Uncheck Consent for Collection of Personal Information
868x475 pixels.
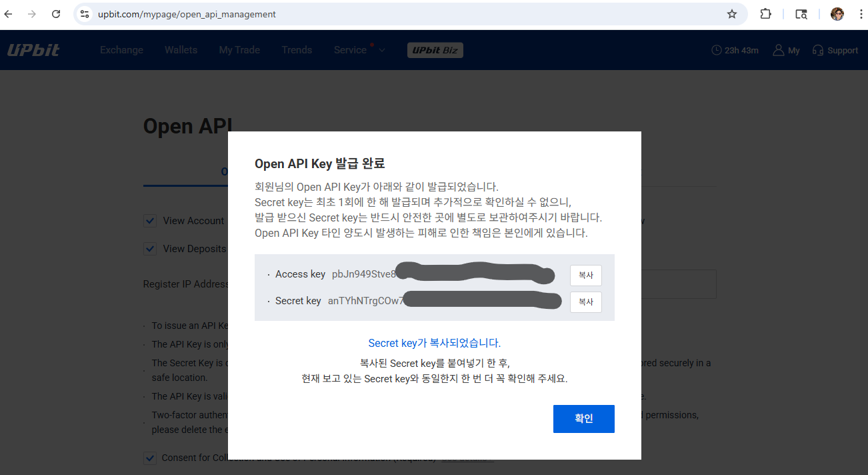[x=150, y=458]
